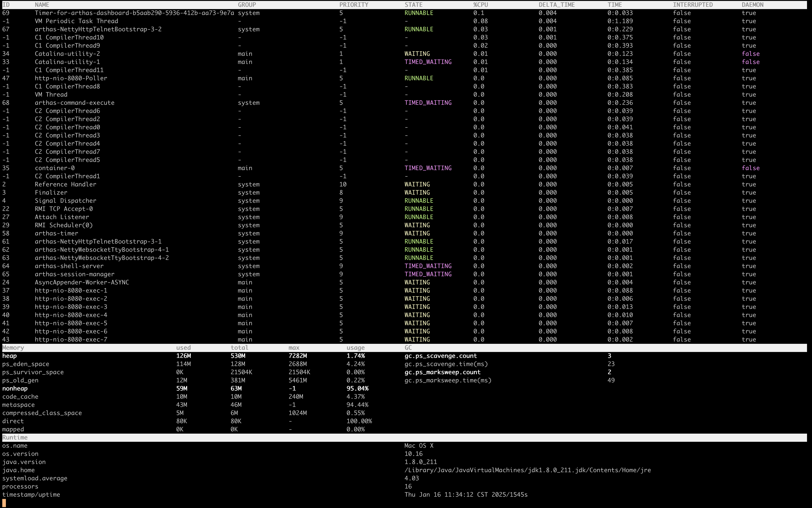Click the ps_eden_space memory row label
This screenshot has width=812, height=508.
click(x=26, y=364)
